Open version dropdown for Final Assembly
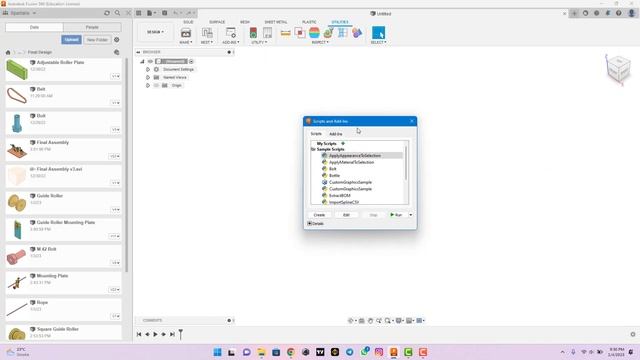Image resolution: width=640 pixels, height=360 pixels. [x=114, y=156]
